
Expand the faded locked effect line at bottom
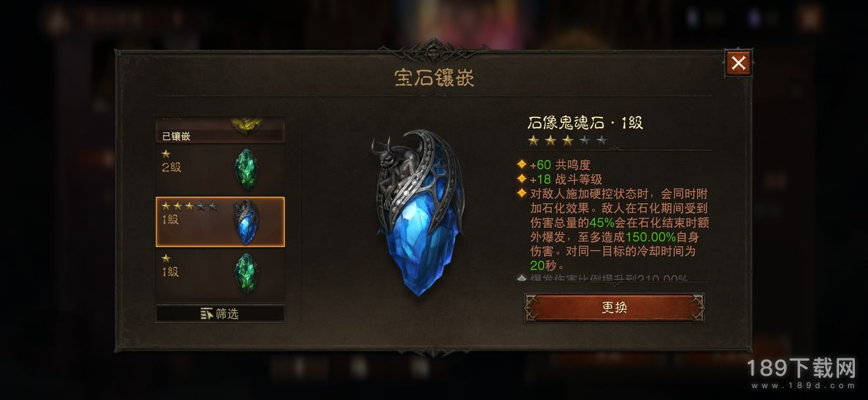pos(602,278)
